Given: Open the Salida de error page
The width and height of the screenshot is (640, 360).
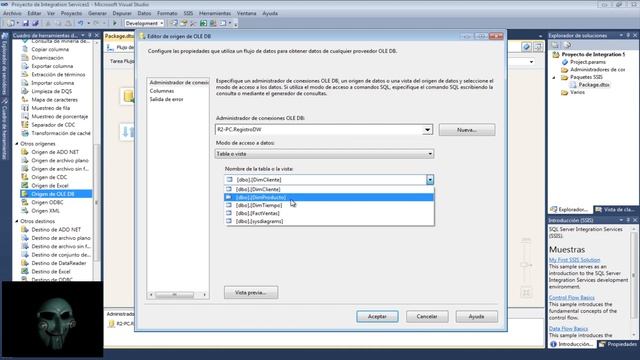Looking at the screenshot, I should (x=166, y=99).
